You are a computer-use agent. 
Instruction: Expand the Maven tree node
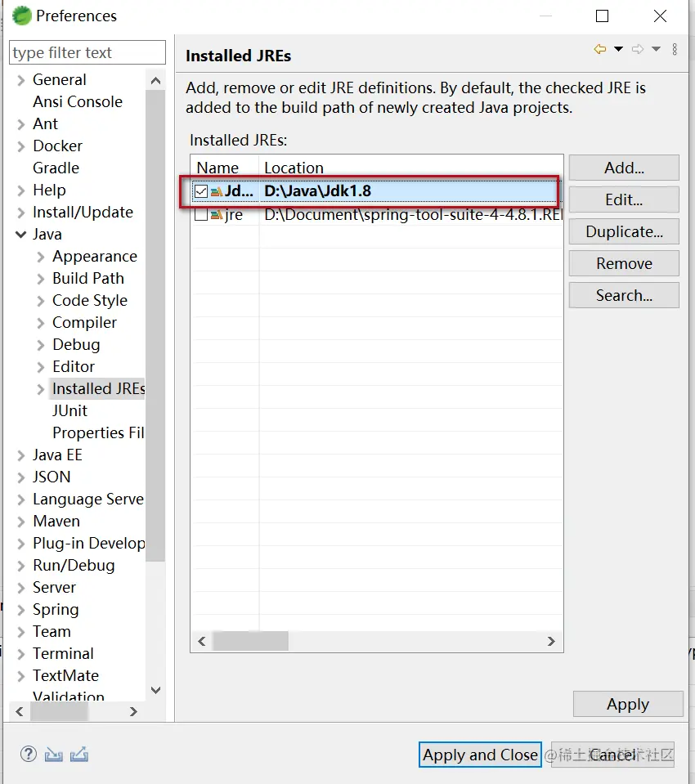coord(20,522)
